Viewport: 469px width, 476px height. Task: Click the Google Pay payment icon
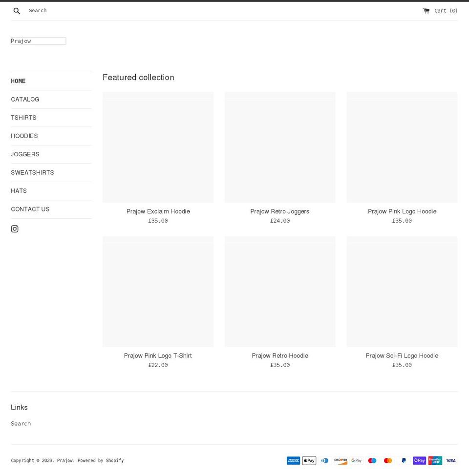pyautogui.click(x=356, y=460)
